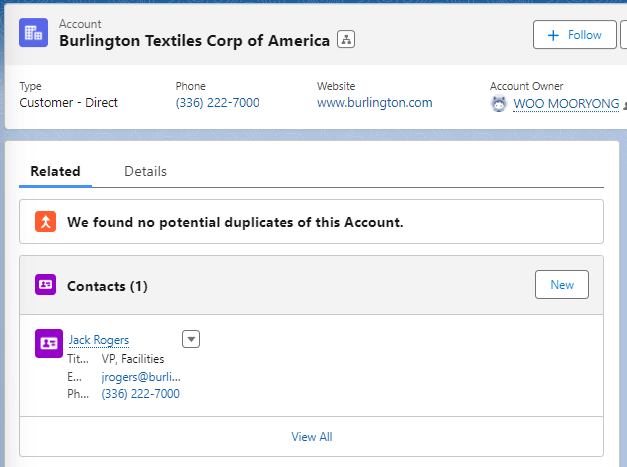
Task: Click View All under Contacts
Action: coord(312,437)
